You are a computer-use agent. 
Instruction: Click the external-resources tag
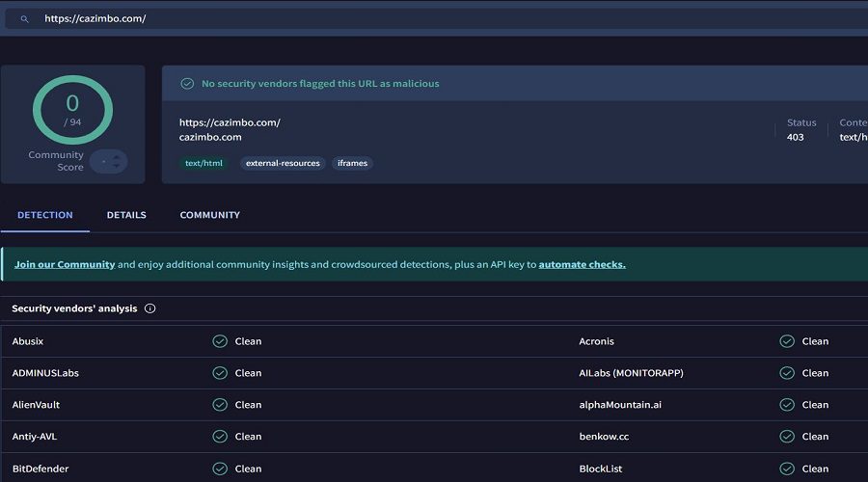(x=283, y=163)
